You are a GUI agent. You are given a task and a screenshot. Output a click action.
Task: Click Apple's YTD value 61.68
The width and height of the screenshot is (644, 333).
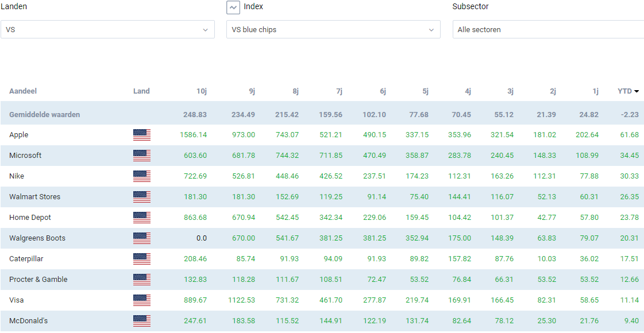[630, 135]
